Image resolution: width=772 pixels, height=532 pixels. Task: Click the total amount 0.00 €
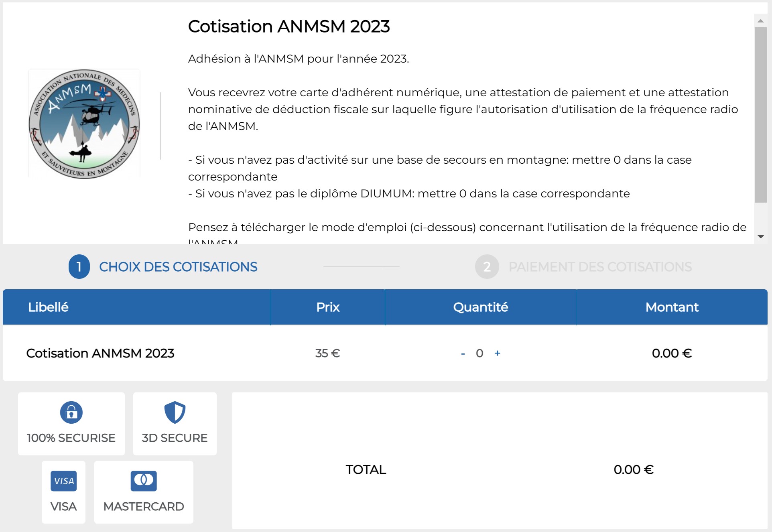coord(634,469)
